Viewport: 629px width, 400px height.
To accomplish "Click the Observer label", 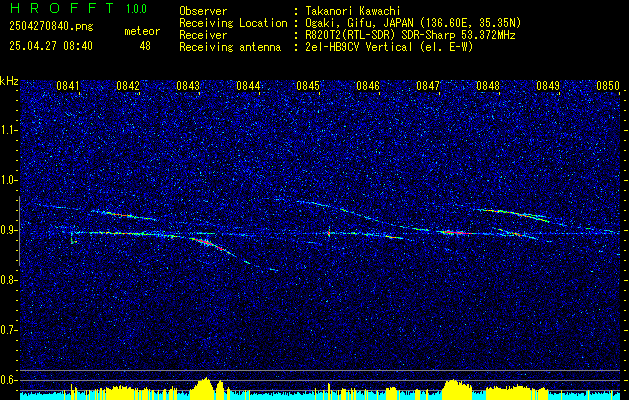I will tap(203, 11).
